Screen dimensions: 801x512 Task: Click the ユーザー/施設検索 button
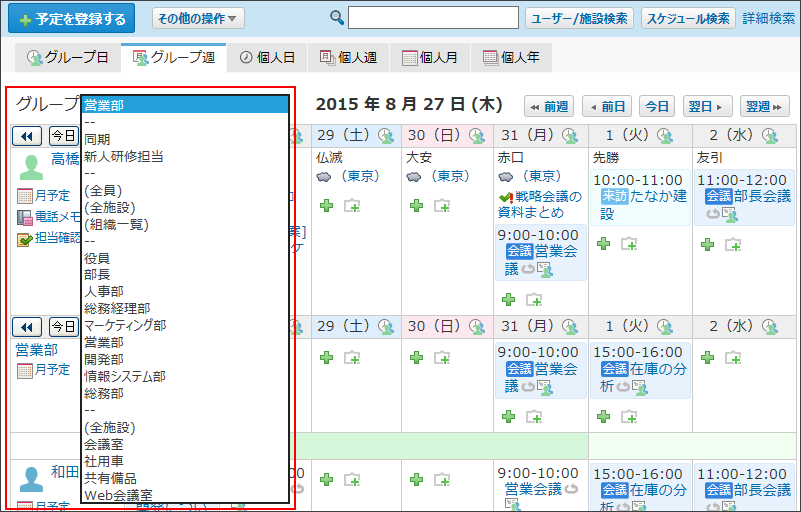point(579,18)
